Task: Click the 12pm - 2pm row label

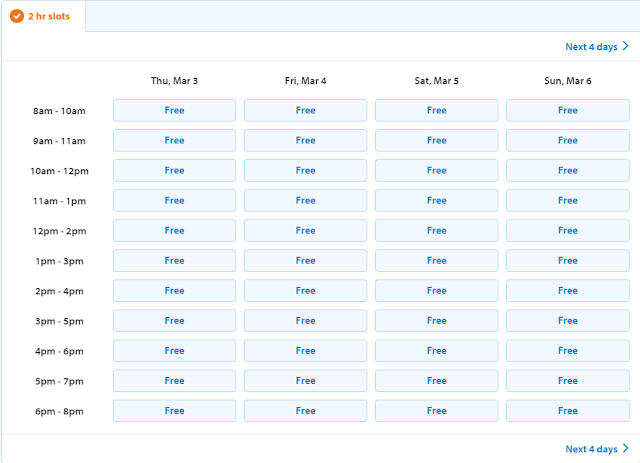Action: pos(59,231)
